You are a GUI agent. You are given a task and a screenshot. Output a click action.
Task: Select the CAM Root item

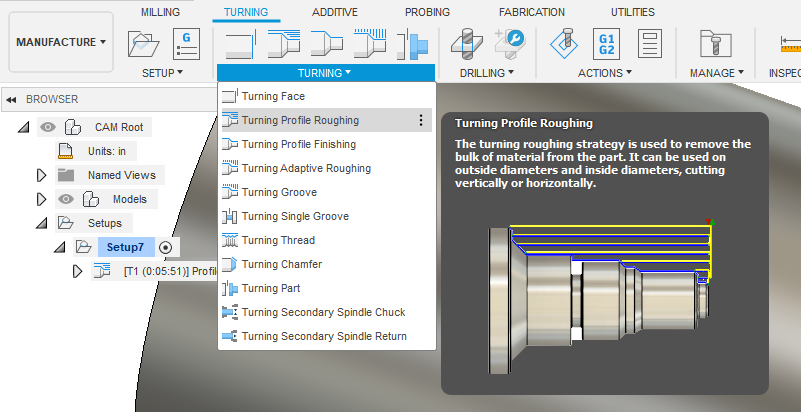coord(119,127)
